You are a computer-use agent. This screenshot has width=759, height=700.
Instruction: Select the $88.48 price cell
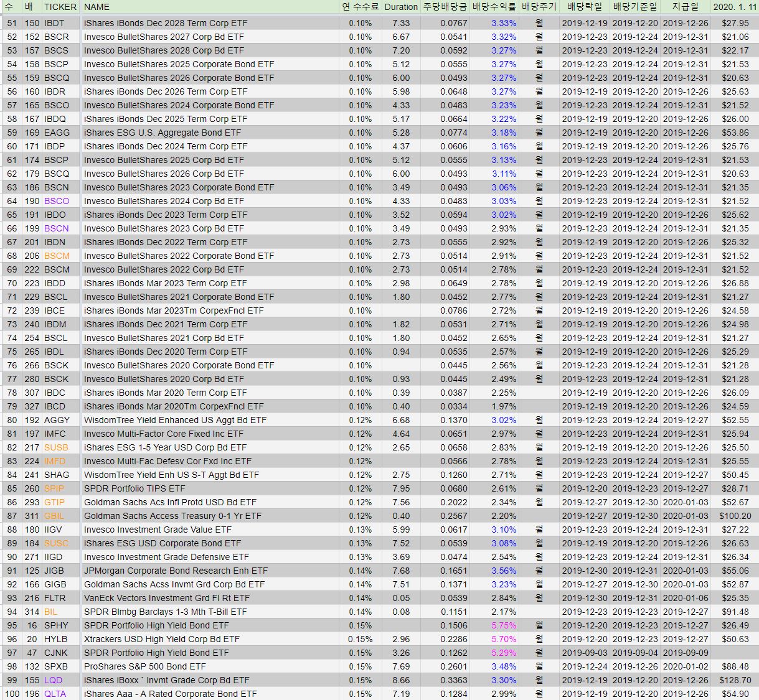click(735, 666)
